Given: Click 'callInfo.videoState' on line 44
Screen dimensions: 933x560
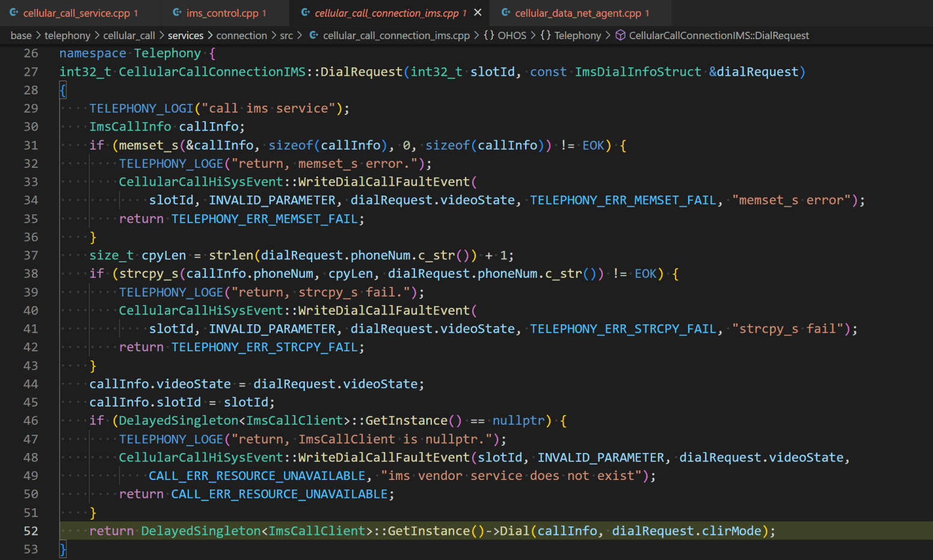Looking at the screenshot, I should 160,384.
